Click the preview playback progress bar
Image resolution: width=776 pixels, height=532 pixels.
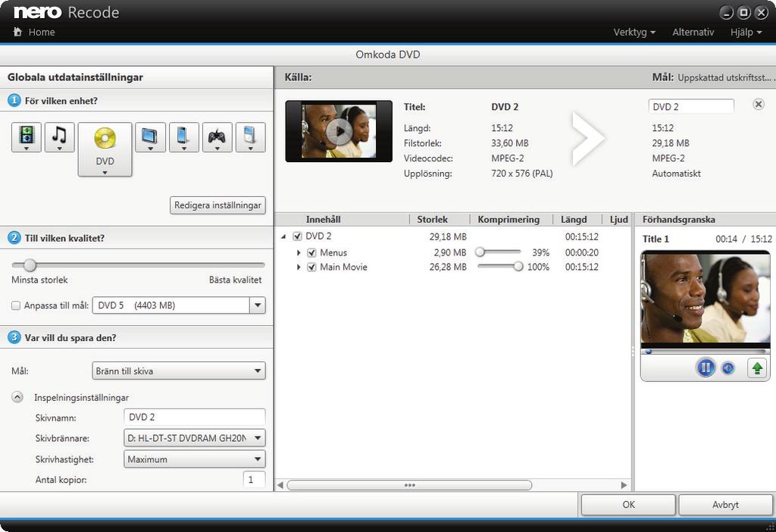[x=706, y=352]
